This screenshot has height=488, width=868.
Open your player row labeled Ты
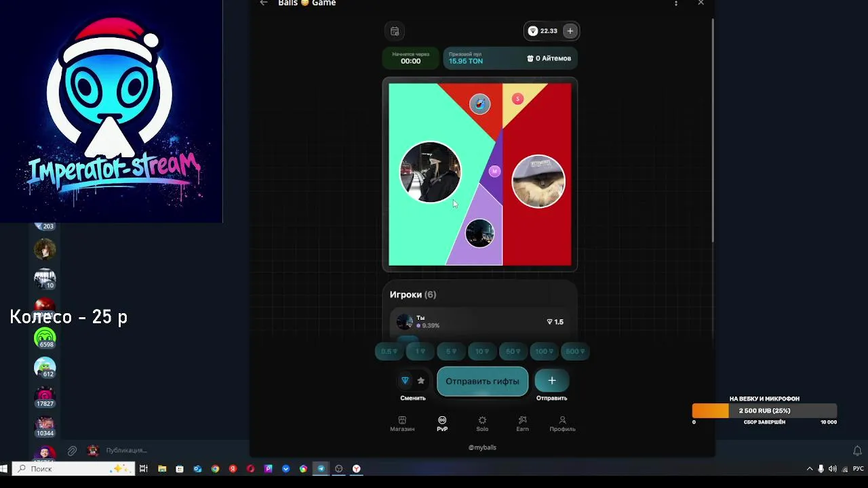coord(479,322)
